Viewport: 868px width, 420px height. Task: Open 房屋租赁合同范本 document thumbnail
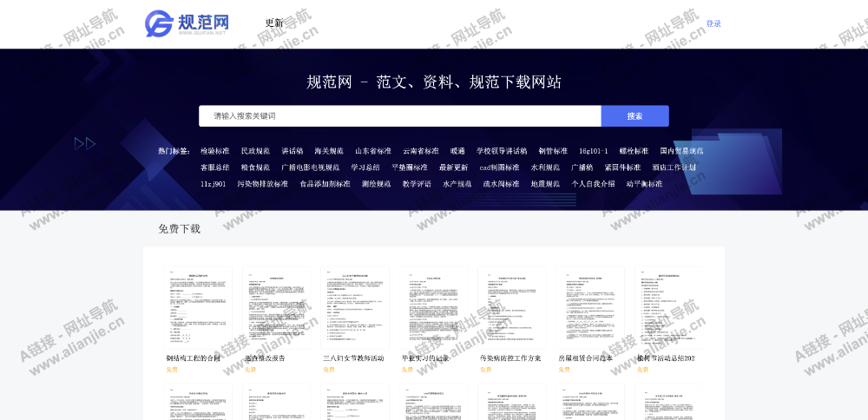590,308
